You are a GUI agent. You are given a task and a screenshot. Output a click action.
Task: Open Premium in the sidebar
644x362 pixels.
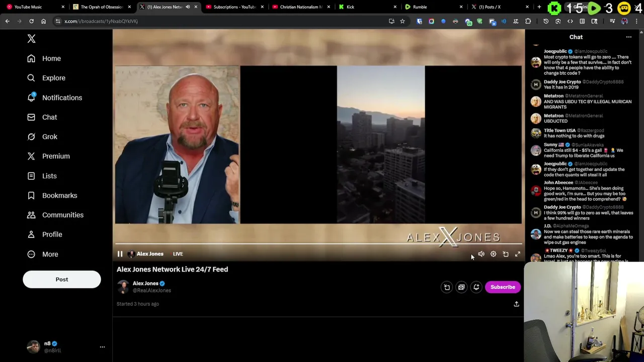[48, 156]
